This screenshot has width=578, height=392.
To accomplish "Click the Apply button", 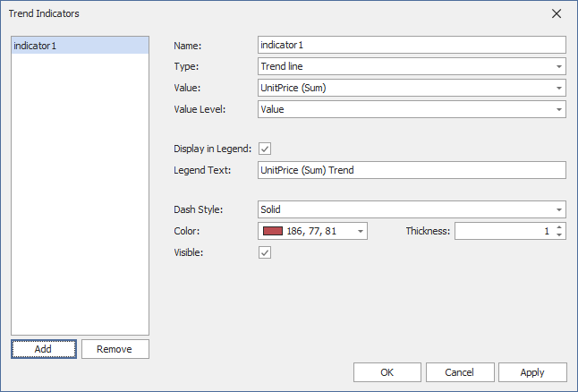I will pyautogui.click(x=532, y=371).
